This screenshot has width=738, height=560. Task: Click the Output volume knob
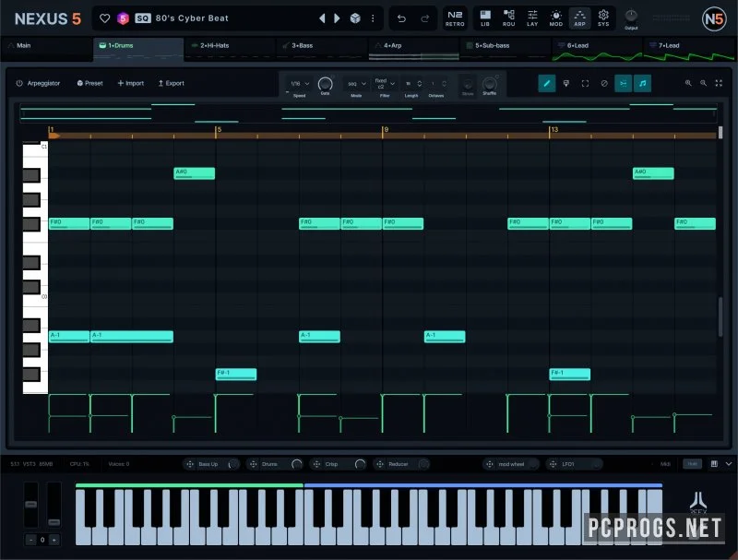(x=631, y=16)
